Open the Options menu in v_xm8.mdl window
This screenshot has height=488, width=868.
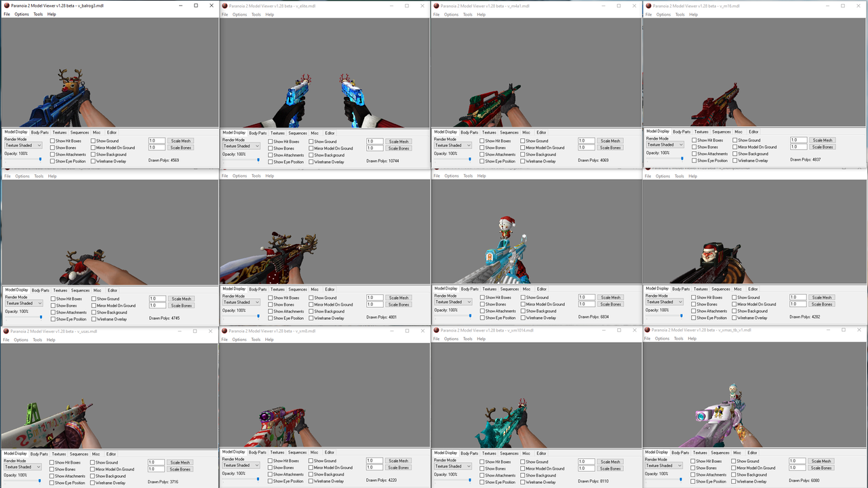point(239,340)
